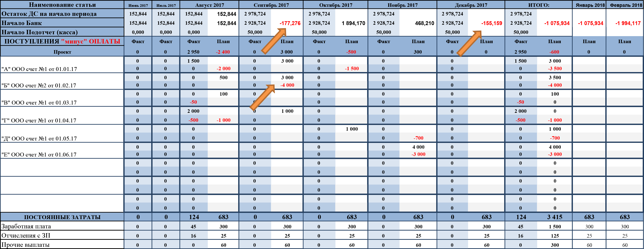The height and width of the screenshot is (249, 644).
Task: Select the "Наименование статьи" header cell
Action: click(62, 5)
